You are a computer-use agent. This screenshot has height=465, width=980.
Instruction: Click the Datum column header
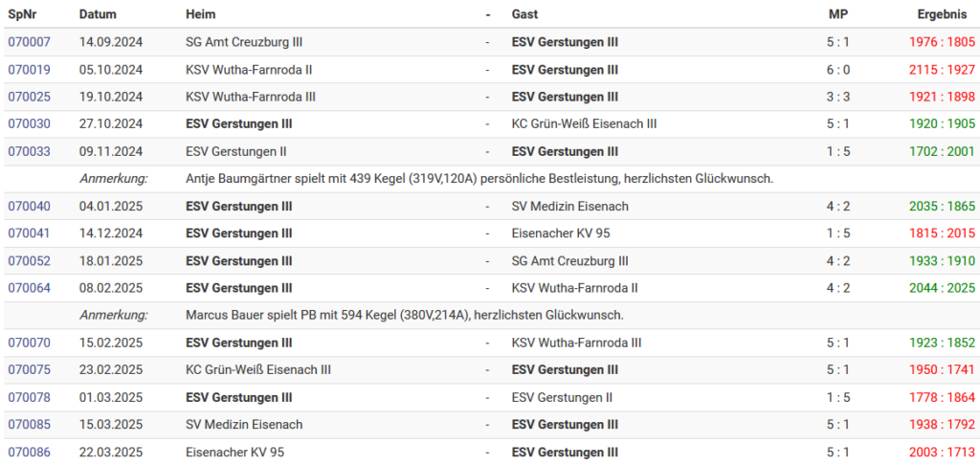[x=98, y=14]
